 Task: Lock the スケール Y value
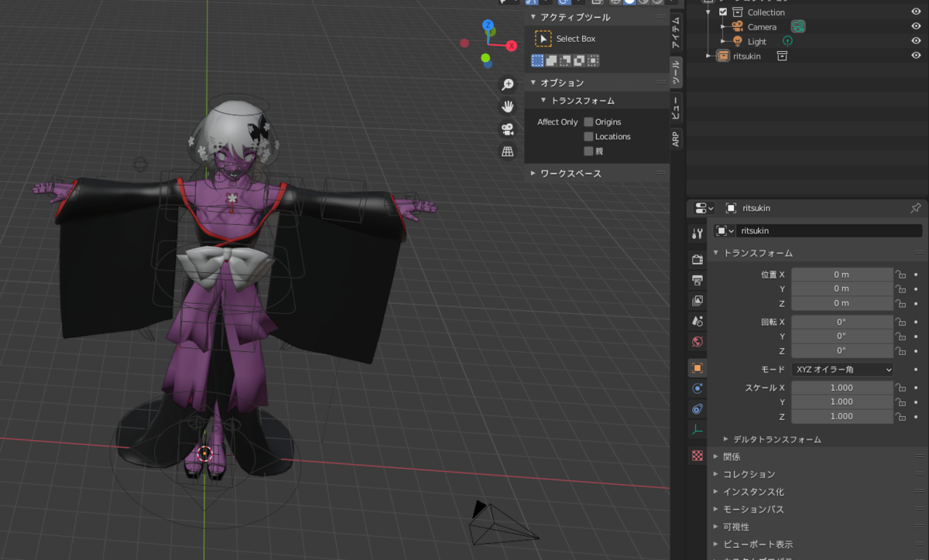coord(901,402)
